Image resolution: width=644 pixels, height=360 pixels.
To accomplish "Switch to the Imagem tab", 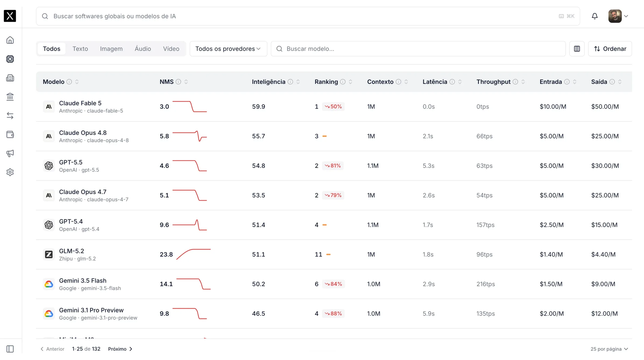I will (111, 49).
